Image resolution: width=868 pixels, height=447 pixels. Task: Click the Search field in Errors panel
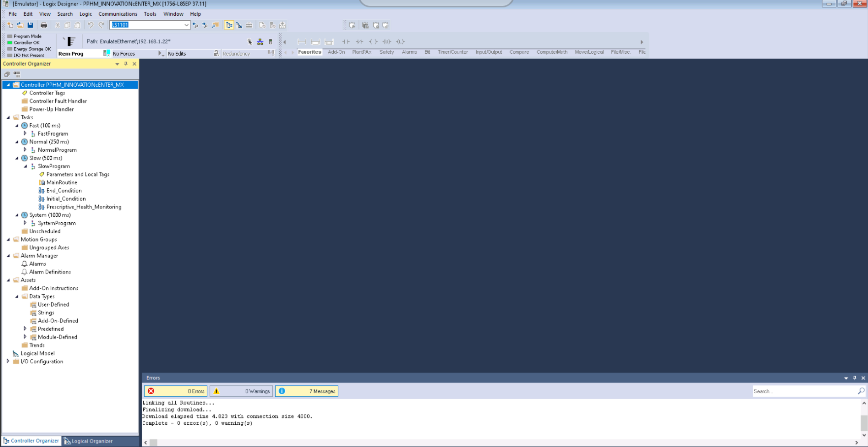[804, 391]
